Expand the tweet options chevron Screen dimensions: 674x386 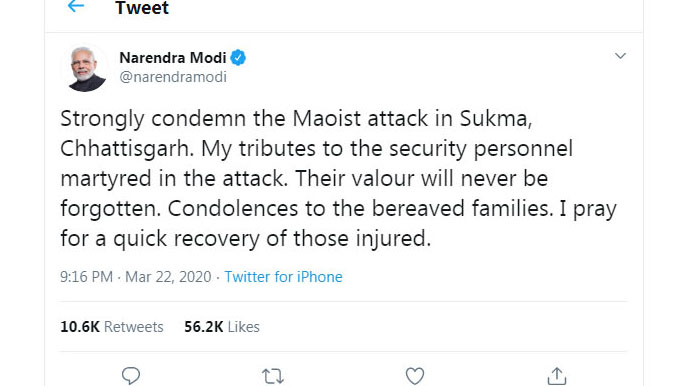coord(620,56)
